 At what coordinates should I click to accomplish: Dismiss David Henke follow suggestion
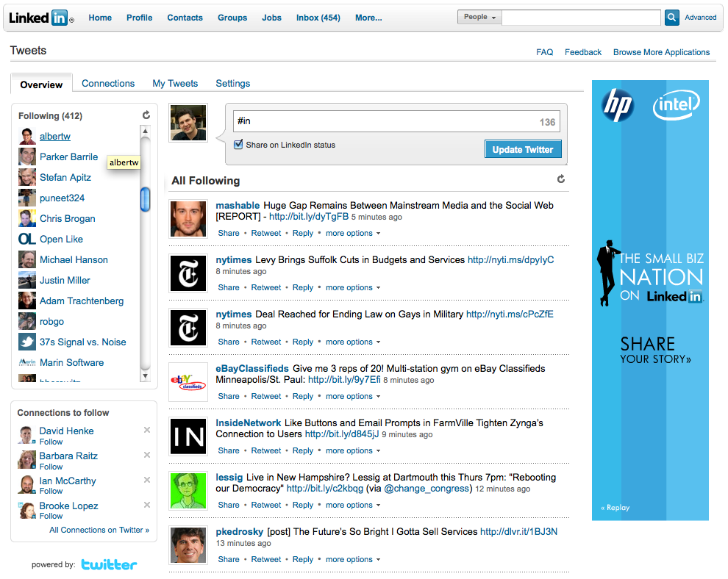pyautogui.click(x=147, y=431)
